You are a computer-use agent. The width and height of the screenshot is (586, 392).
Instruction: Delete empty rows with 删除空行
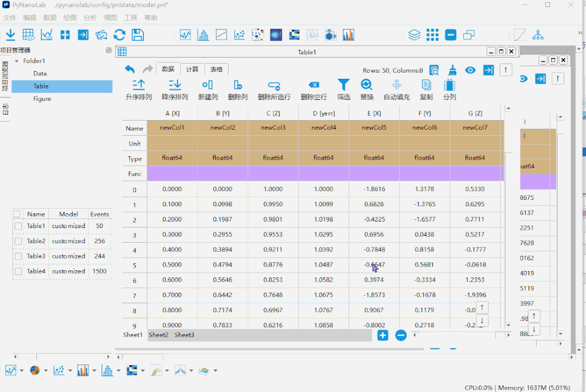pyautogui.click(x=314, y=90)
